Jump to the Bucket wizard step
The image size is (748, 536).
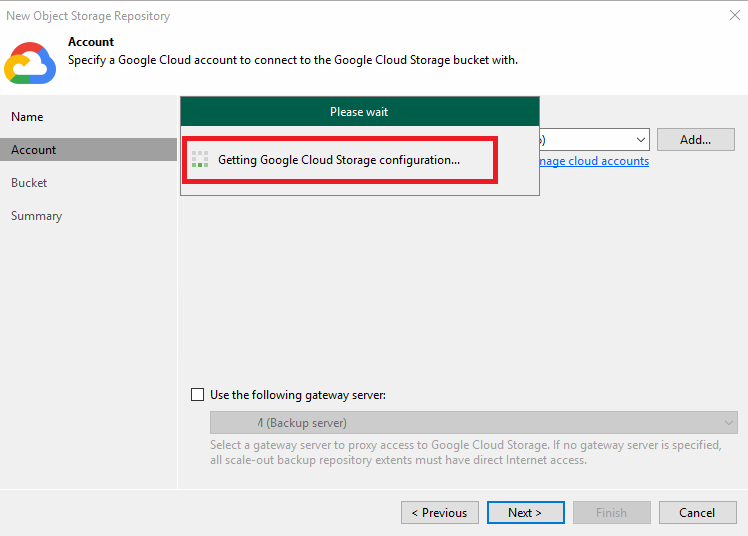[29, 183]
